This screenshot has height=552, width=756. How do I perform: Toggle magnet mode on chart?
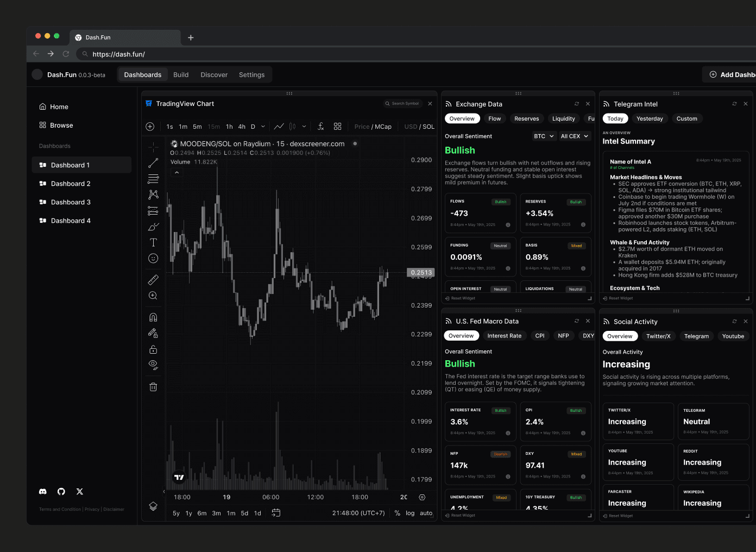click(153, 317)
